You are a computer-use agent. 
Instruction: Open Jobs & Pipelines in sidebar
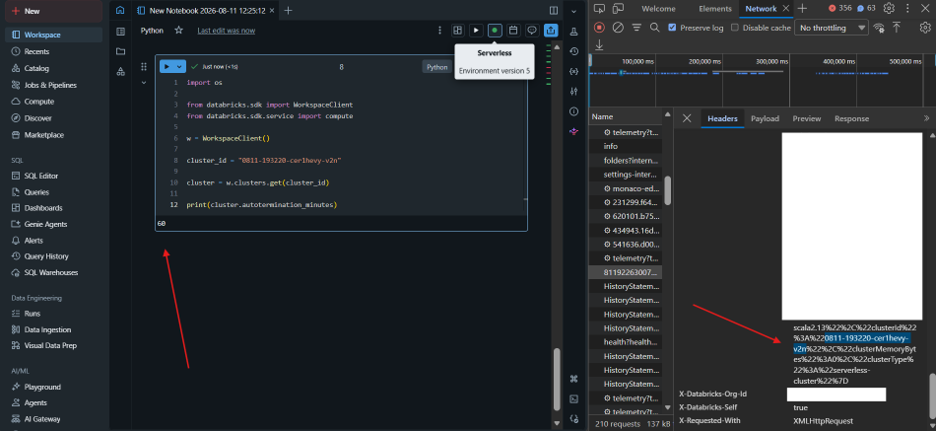pyautogui.click(x=54, y=85)
